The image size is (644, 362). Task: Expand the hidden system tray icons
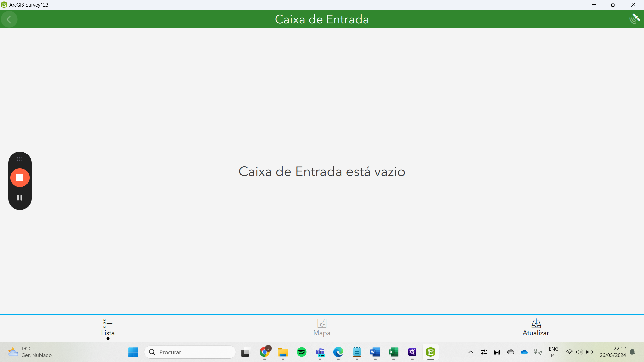coord(470,352)
